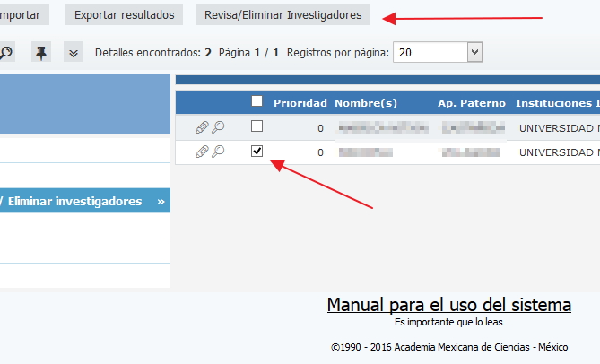
Task: Click the Revisa/Eliminar Investigadores button
Action: (x=283, y=15)
